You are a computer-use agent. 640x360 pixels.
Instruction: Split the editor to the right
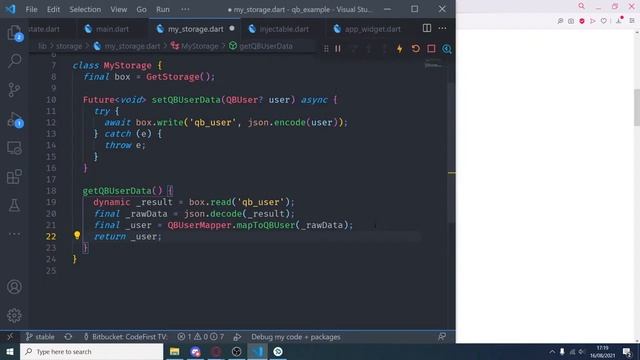coord(427,28)
